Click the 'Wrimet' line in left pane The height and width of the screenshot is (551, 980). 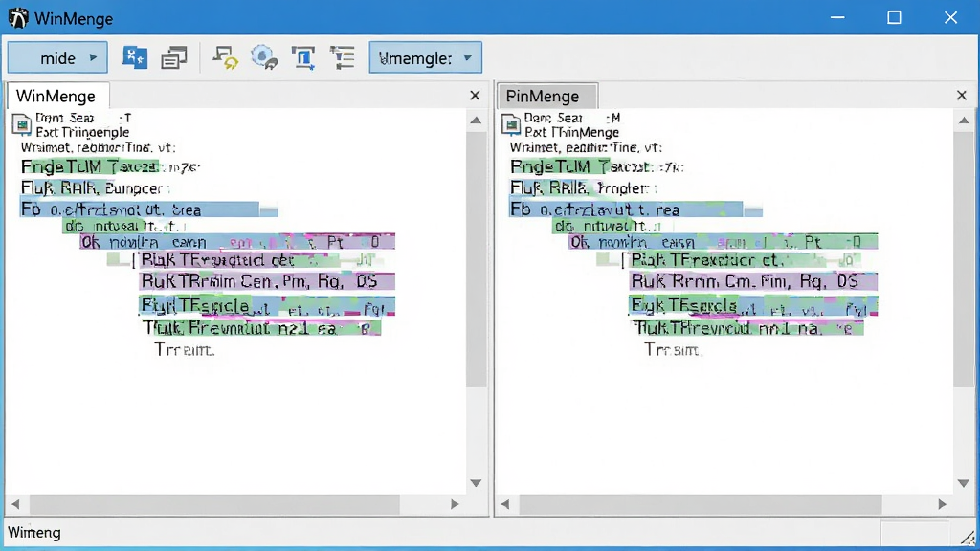coord(99,148)
